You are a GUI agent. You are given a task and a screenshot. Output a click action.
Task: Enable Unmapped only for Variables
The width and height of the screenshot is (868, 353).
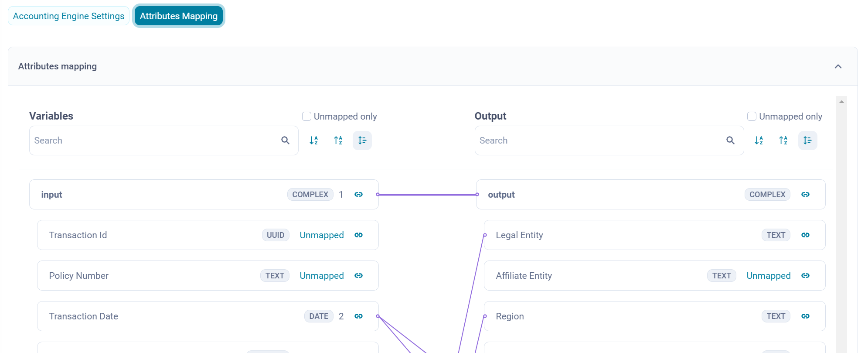click(x=307, y=117)
